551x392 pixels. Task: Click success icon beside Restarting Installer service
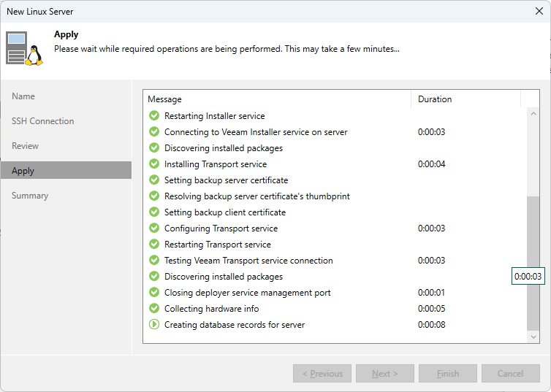pyautogui.click(x=154, y=115)
